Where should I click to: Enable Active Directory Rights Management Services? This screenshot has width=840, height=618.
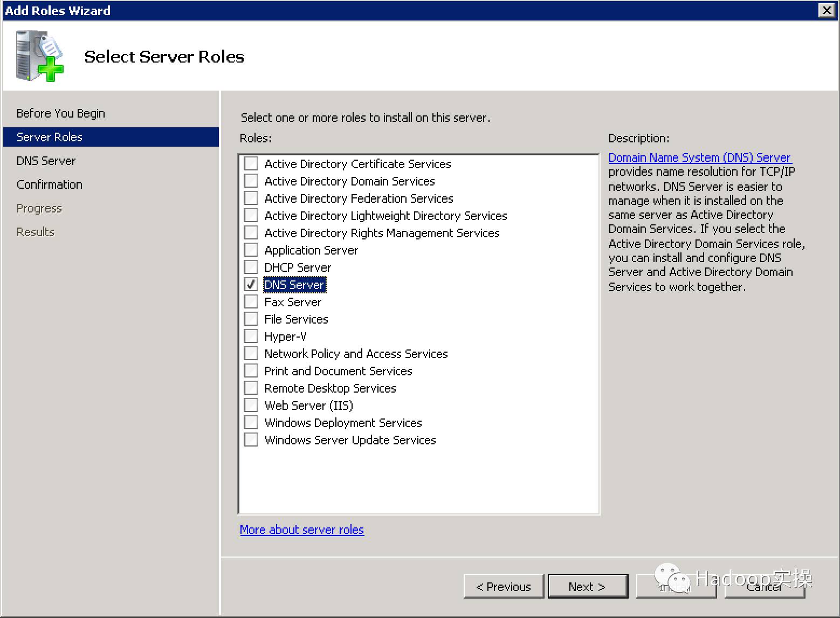point(251,232)
